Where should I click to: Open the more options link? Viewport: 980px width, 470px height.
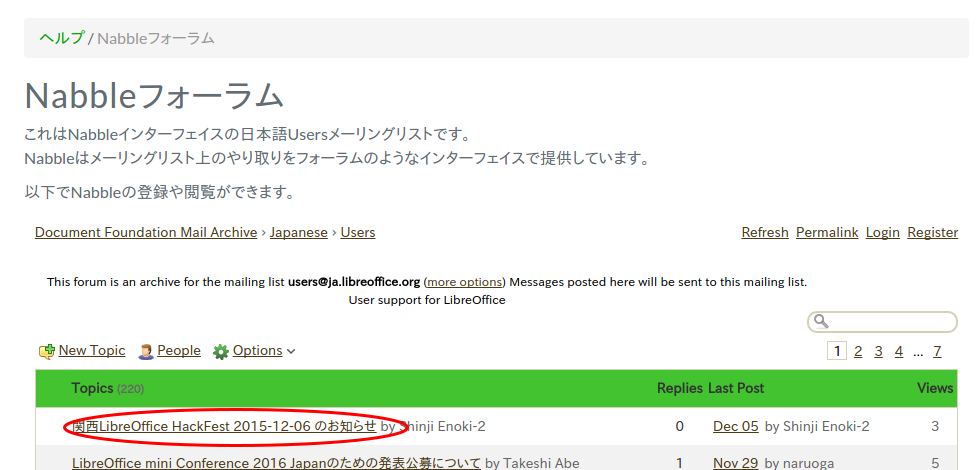(464, 282)
